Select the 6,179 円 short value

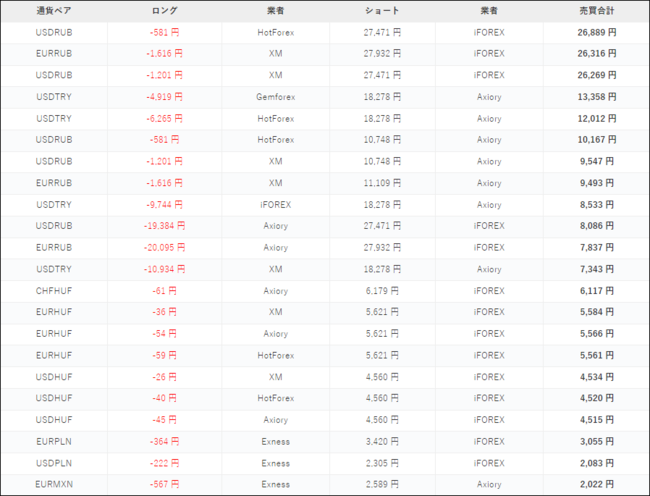pyautogui.click(x=382, y=291)
